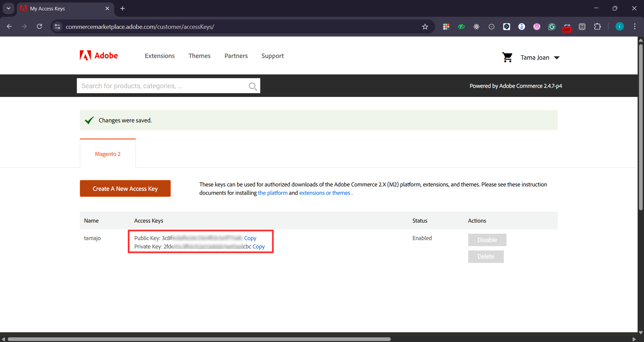Copy the Public Key

pyautogui.click(x=250, y=238)
